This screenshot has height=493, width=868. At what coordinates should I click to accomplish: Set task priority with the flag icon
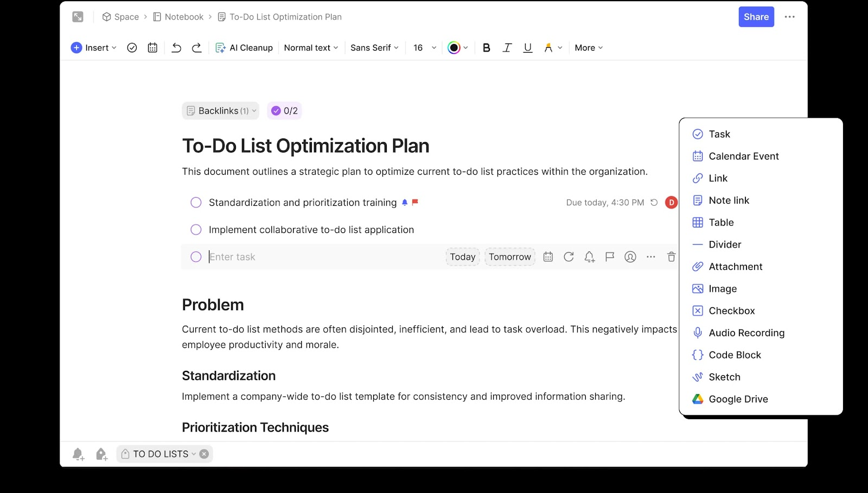609,257
